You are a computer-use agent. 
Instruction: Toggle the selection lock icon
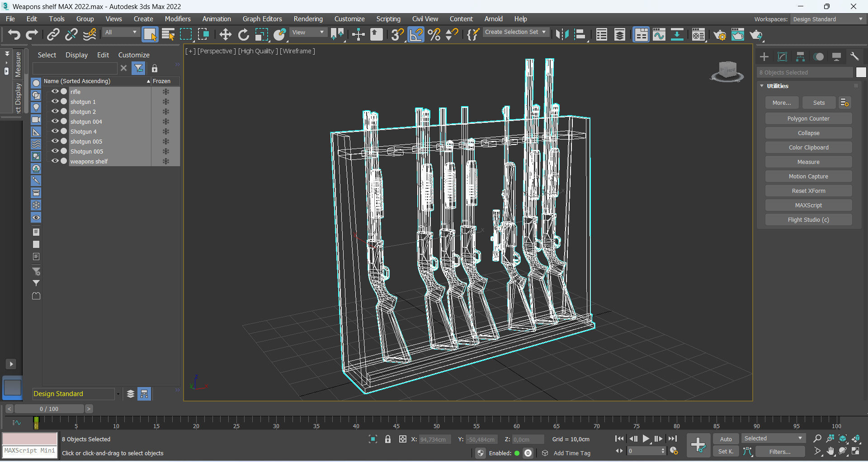387,439
